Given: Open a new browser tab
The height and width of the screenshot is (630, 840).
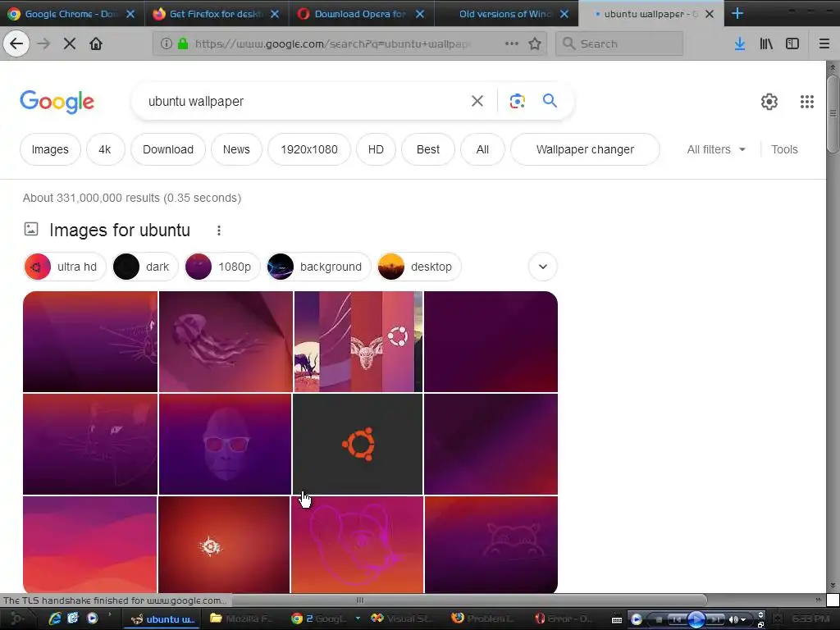Looking at the screenshot, I should tap(737, 13).
